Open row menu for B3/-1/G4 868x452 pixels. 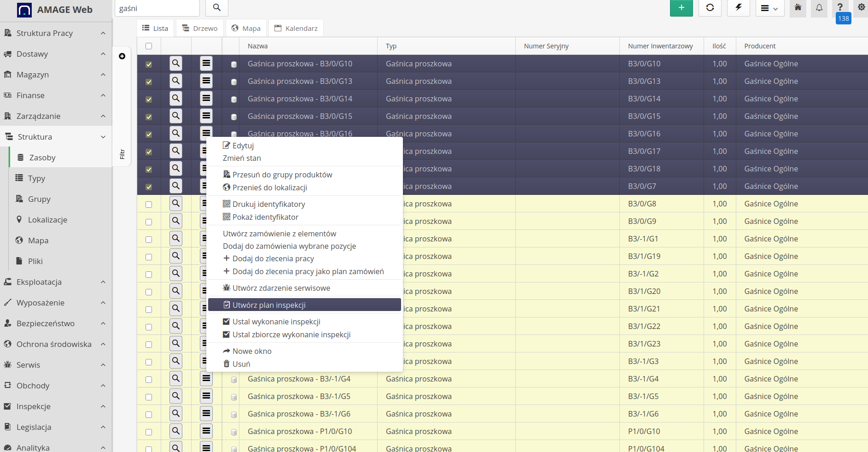point(206,378)
